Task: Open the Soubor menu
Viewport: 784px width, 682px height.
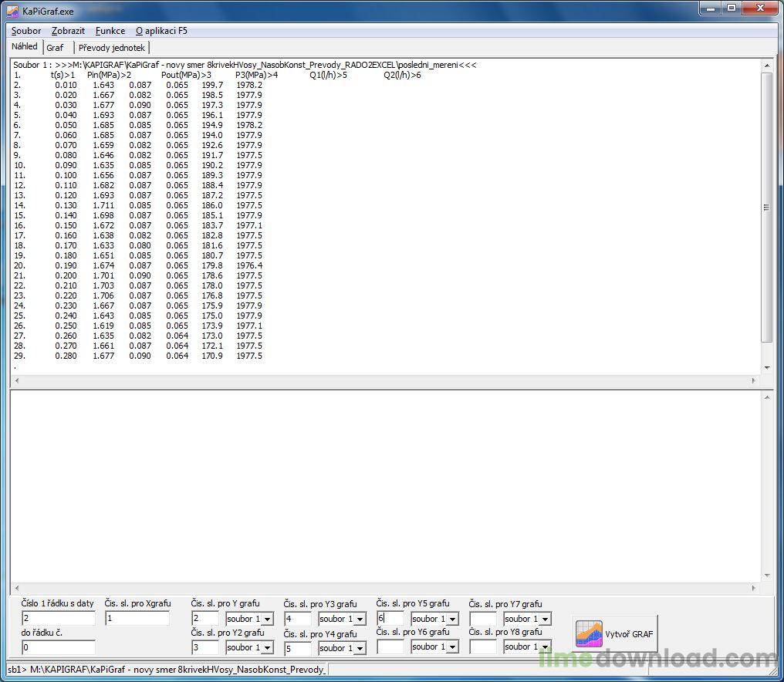Action: click(26, 31)
